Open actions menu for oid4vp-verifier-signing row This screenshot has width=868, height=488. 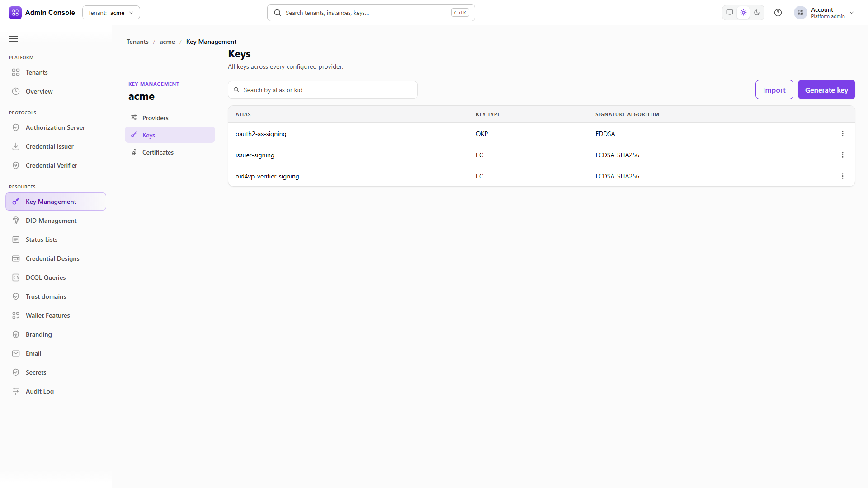843,176
